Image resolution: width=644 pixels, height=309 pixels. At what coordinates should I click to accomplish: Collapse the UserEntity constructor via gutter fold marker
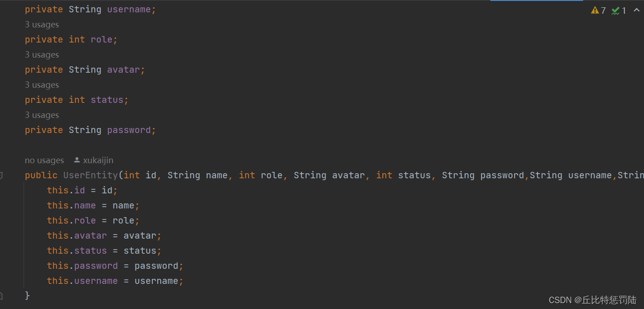(x=1, y=176)
